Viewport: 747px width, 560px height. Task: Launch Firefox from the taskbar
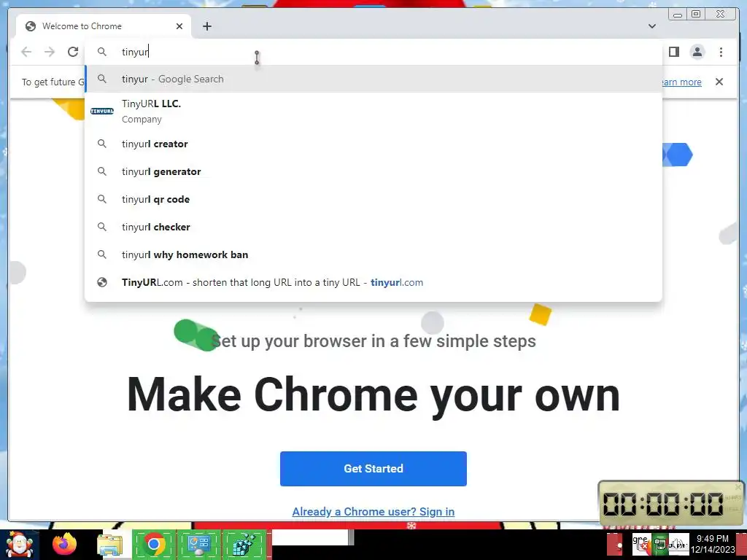[x=64, y=544]
